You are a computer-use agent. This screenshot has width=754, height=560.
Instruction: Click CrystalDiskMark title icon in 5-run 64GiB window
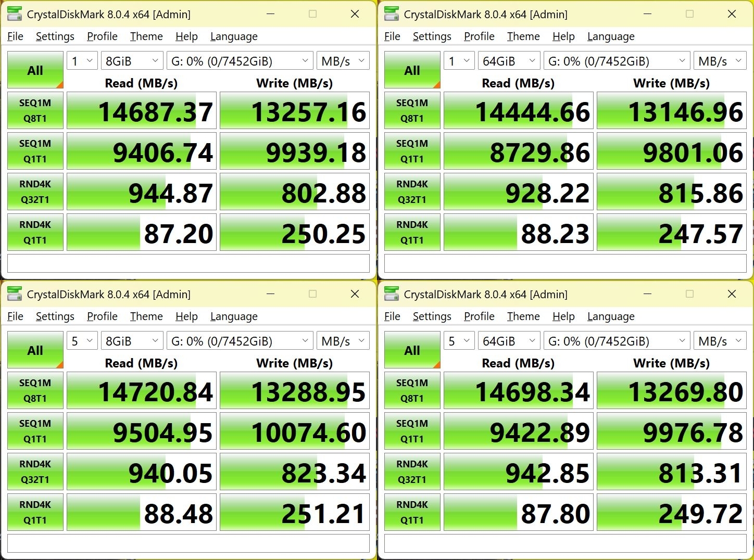coord(392,294)
